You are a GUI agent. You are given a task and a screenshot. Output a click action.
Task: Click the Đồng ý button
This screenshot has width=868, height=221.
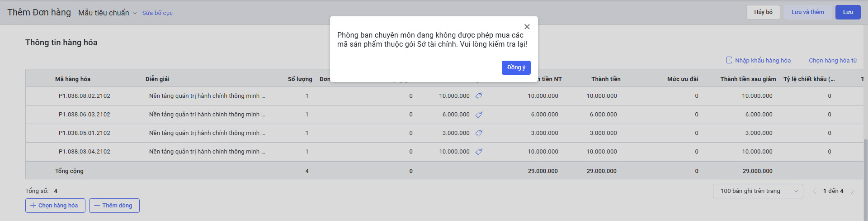point(516,67)
